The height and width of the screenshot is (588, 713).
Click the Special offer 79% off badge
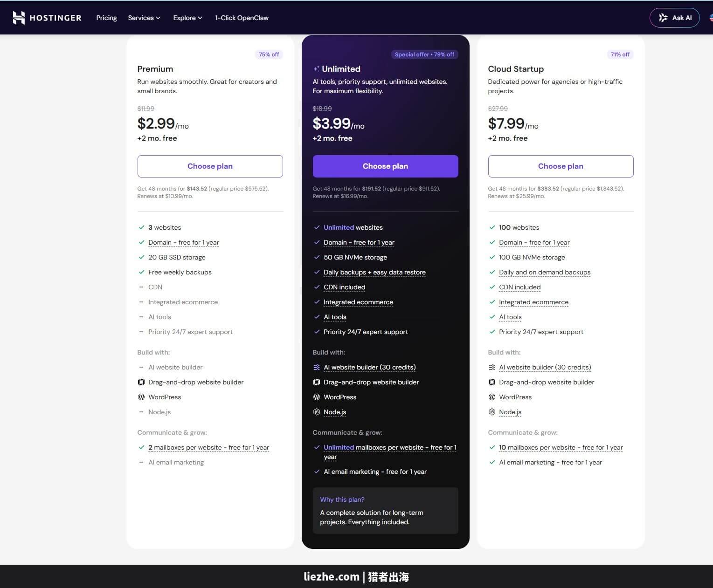tap(424, 55)
